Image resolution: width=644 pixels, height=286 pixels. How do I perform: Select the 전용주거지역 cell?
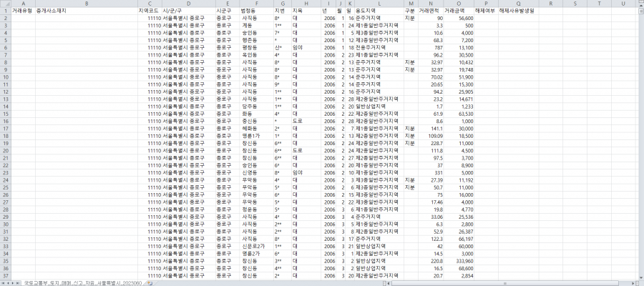click(379, 48)
